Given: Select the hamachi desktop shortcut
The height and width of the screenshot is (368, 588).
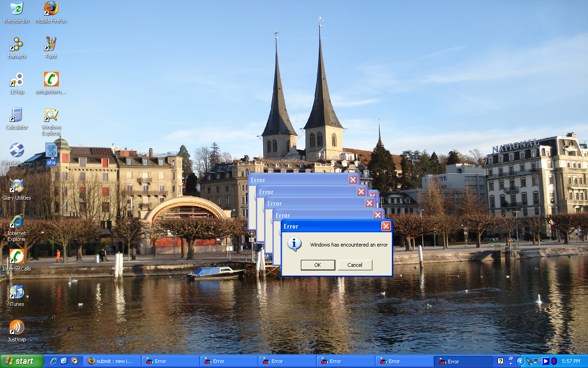Looking at the screenshot, I should 17,48.
